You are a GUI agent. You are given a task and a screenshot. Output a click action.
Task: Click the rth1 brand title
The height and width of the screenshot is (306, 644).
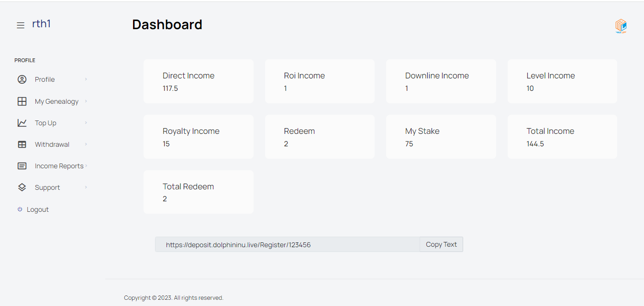coord(41,23)
